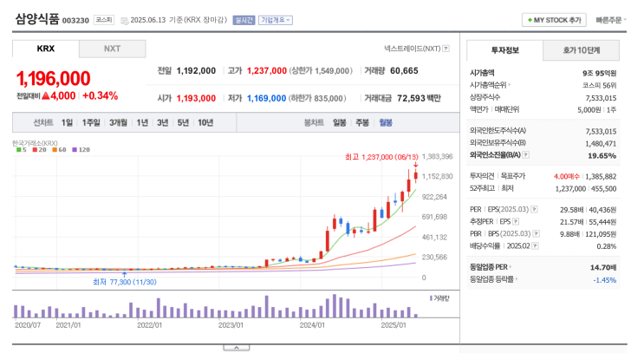The height and width of the screenshot is (353, 644).
Task: Click the 코스피 56위 ranking value
Action: point(599,86)
